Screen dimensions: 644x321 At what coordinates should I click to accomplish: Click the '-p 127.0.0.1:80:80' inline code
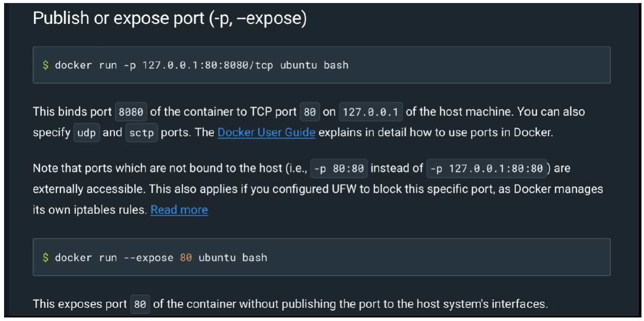coord(487,169)
